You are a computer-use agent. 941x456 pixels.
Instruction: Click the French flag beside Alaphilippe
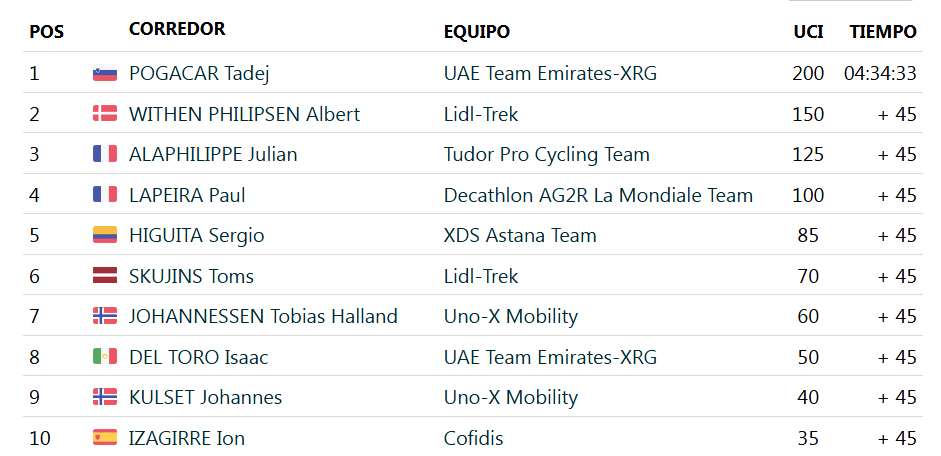[x=104, y=154]
